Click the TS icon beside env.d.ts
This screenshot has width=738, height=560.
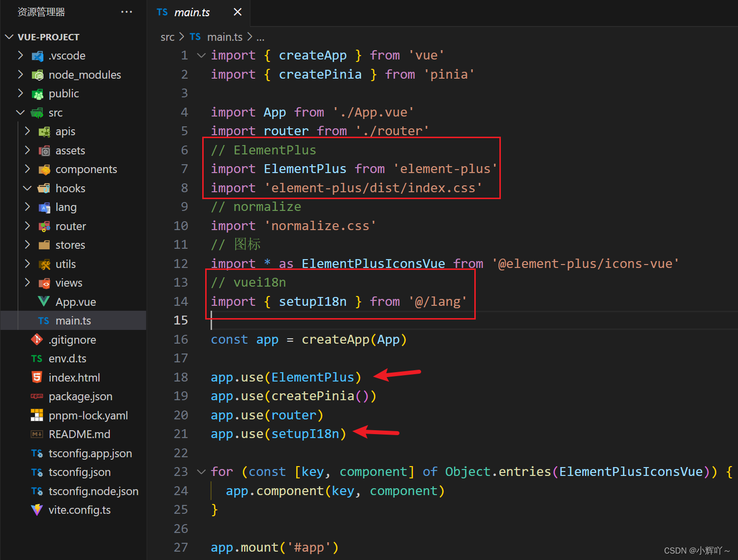click(37, 358)
